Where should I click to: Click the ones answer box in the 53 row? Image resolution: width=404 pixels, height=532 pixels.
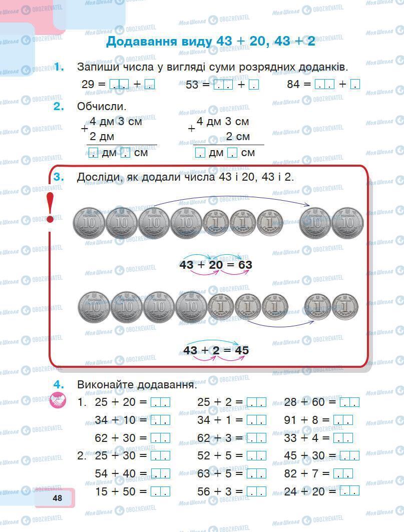[254, 84]
